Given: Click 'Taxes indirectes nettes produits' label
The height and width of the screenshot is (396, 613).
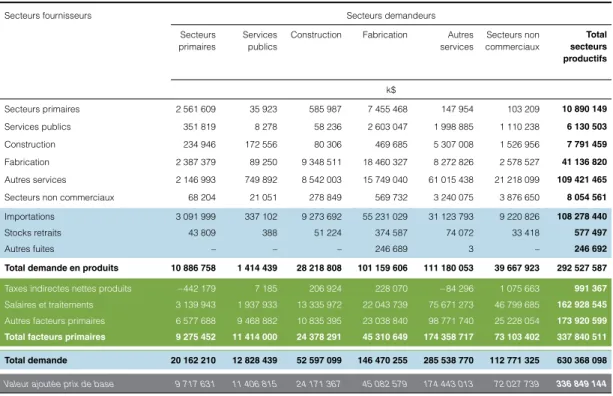Looking at the screenshot, I should point(68,288).
